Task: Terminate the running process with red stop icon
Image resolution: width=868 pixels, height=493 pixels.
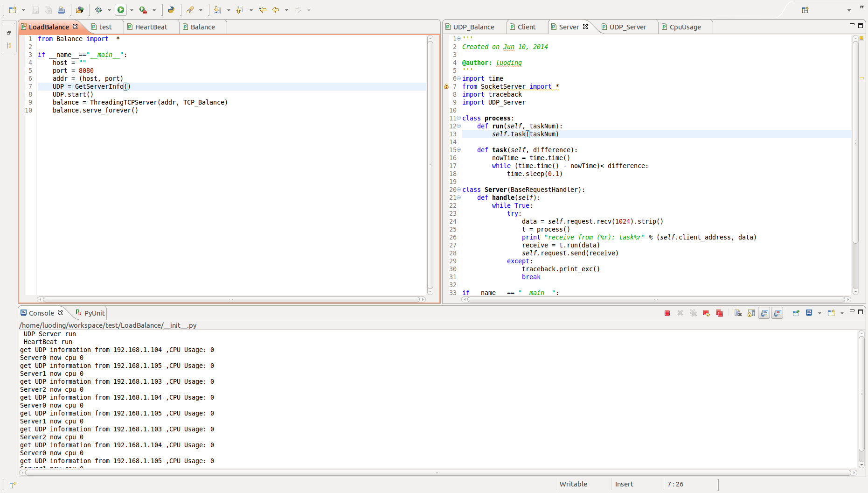Action: tap(667, 313)
